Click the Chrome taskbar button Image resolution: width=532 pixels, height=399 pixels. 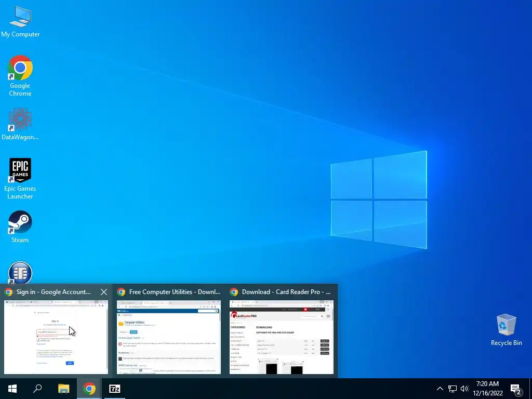pos(89,389)
